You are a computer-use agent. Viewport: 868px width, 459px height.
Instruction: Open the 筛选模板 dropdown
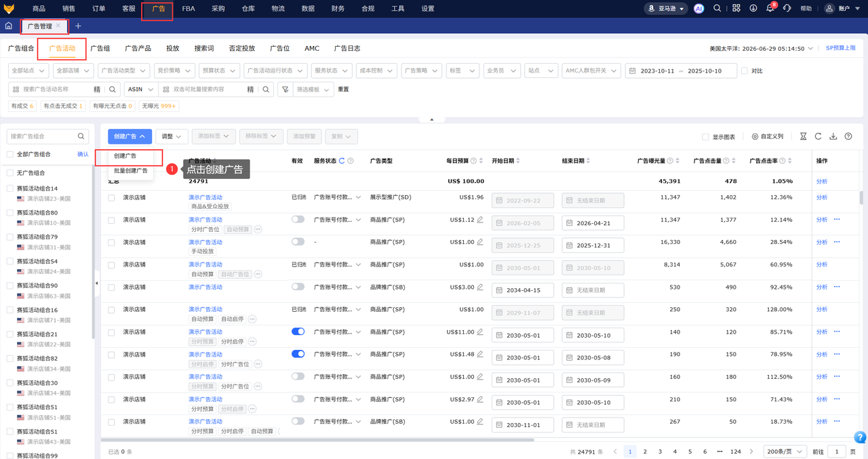315,89
